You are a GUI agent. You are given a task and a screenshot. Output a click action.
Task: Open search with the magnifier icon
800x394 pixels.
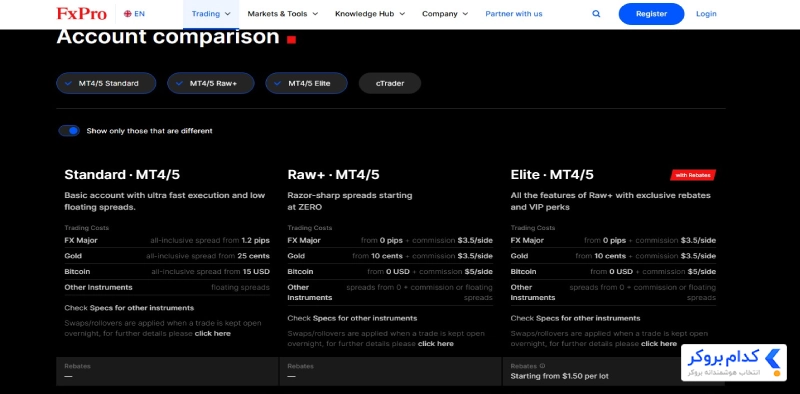[596, 14]
